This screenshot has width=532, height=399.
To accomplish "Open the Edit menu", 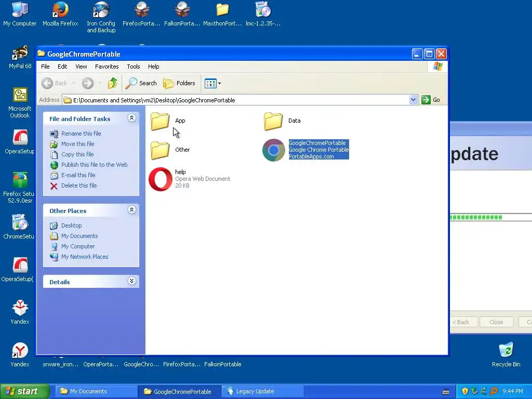I will coord(62,66).
